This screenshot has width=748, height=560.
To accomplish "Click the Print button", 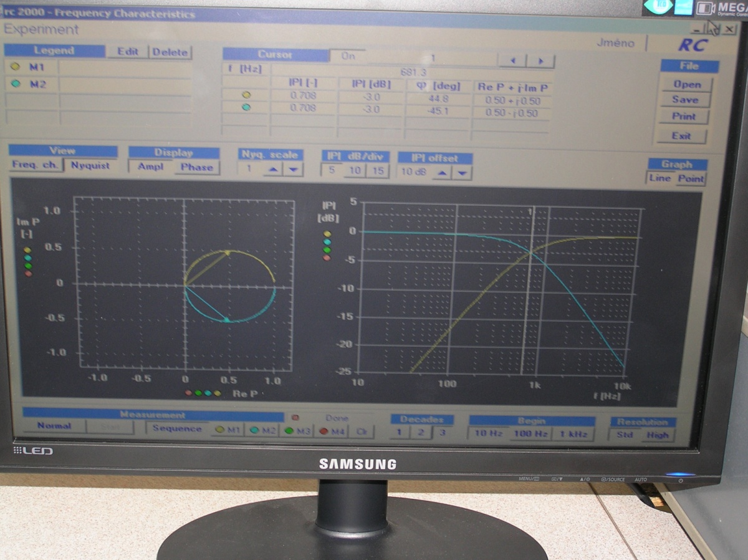I will [684, 116].
